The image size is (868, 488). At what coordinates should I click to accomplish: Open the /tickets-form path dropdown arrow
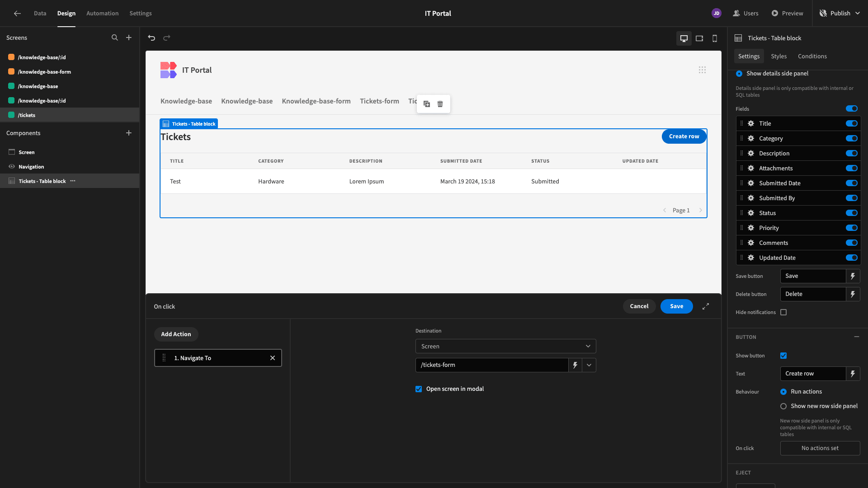point(589,365)
